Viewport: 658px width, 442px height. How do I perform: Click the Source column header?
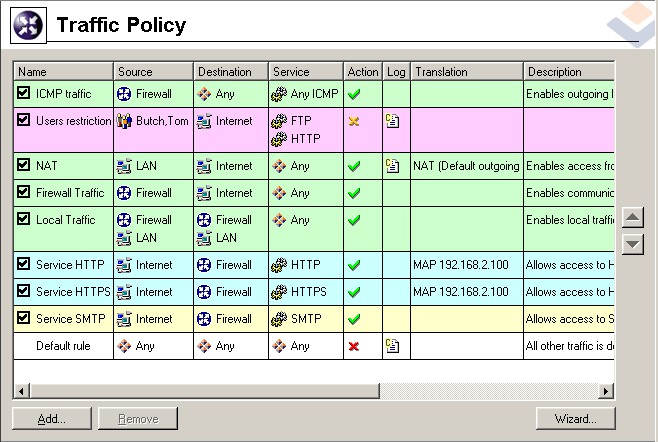pyautogui.click(x=153, y=72)
